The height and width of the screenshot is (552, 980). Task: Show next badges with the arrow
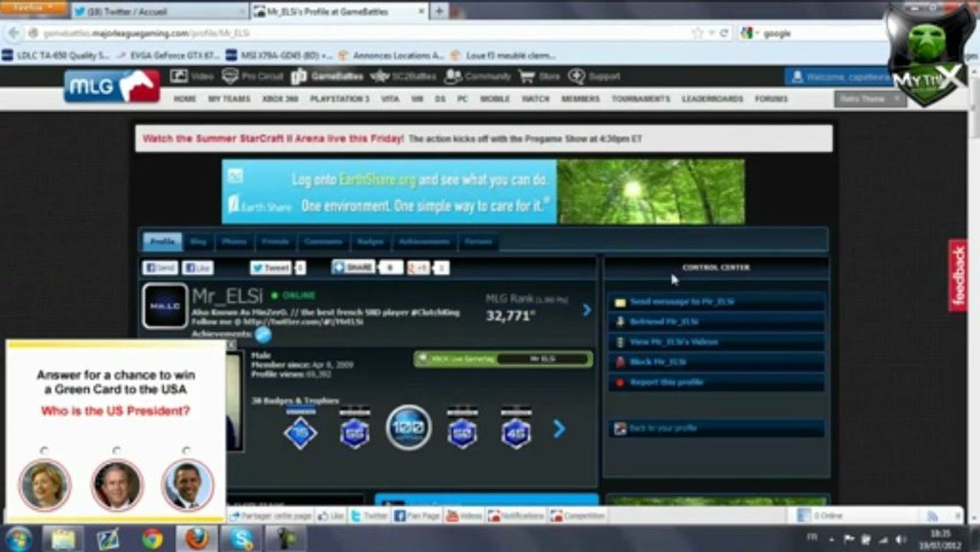pos(559,429)
